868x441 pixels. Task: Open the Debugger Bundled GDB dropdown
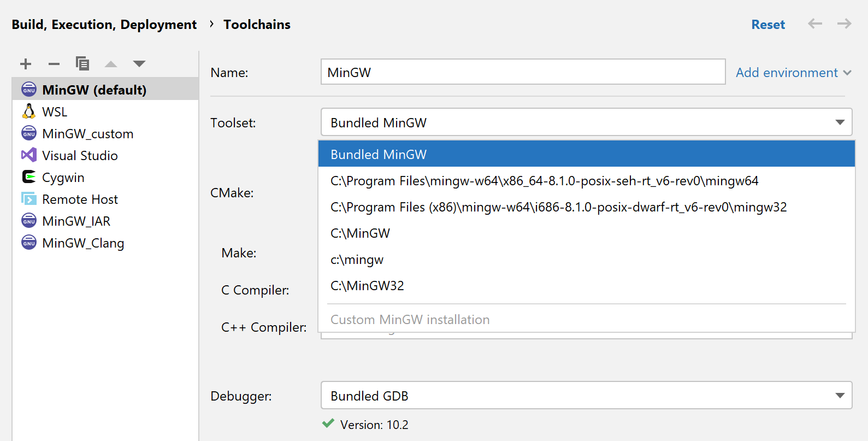click(x=840, y=396)
